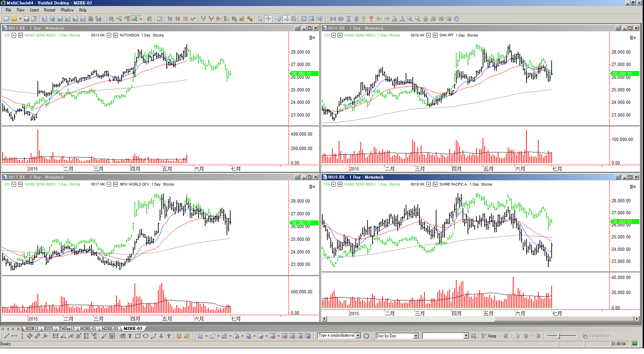Select the Text drawing tool

tap(130, 336)
